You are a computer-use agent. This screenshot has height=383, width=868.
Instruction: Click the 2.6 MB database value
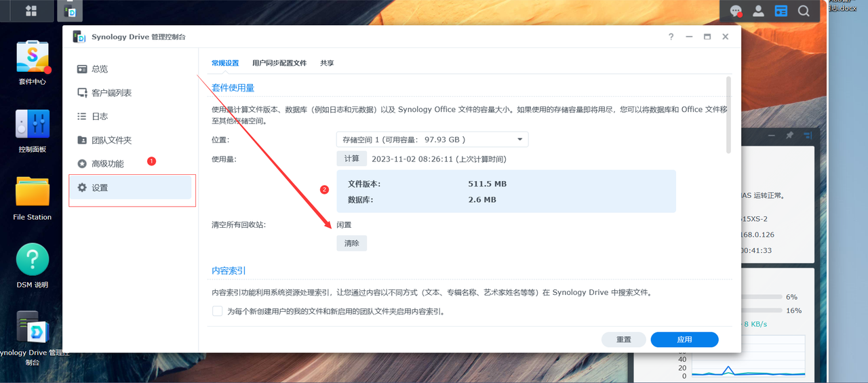[x=482, y=200]
